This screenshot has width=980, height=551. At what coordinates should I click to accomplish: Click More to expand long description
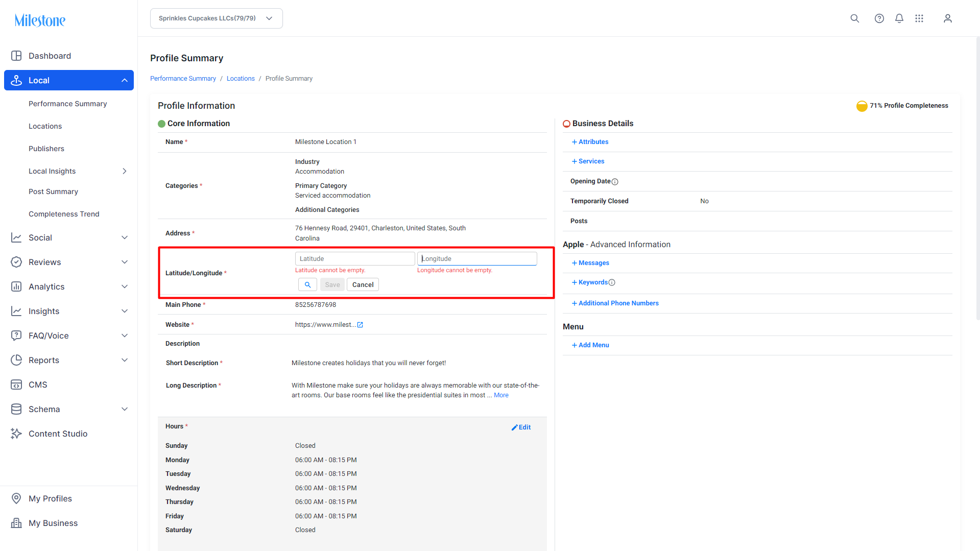pyautogui.click(x=501, y=395)
